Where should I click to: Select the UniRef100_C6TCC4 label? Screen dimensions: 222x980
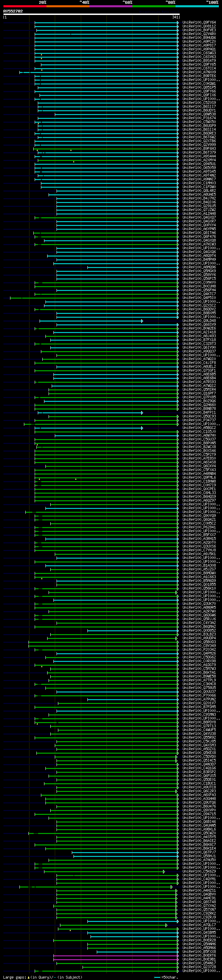pyautogui.click(x=199, y=68)
